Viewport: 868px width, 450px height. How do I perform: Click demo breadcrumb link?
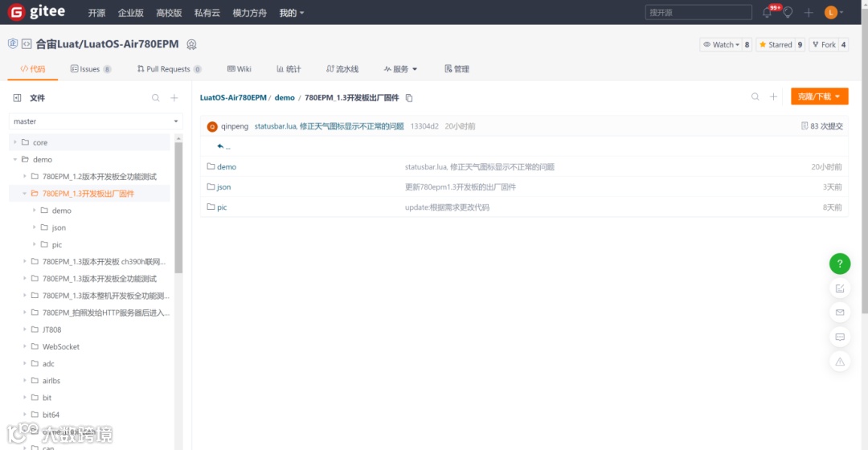coord(285,98)
